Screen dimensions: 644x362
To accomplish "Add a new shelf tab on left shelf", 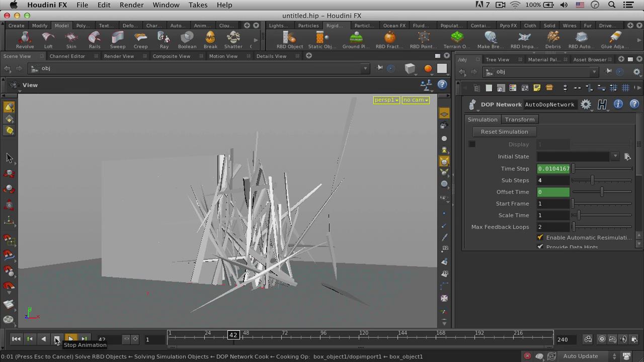I will 247,26.
